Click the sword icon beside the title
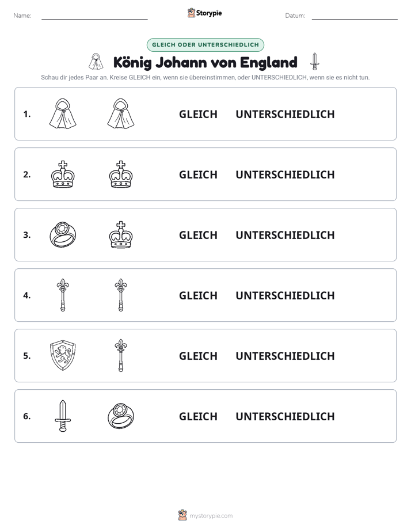The image size is (411, 532). (315, 62)
